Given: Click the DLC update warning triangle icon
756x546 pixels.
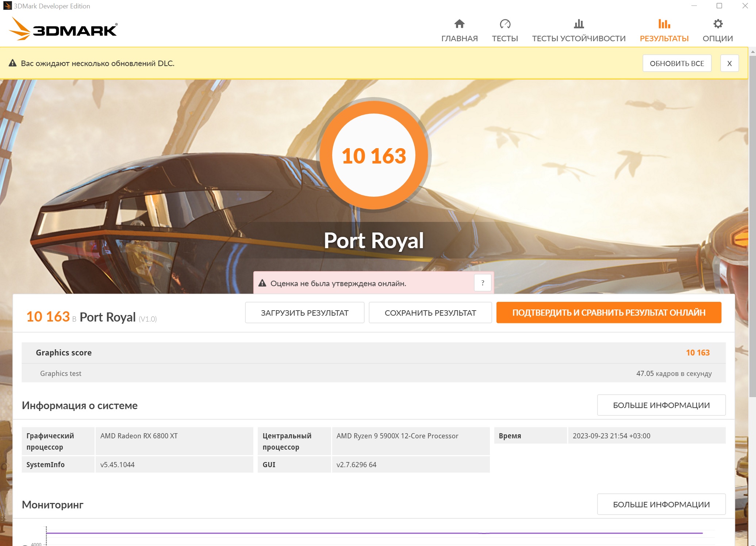Looking at the screenshot, I should point(13,63).
